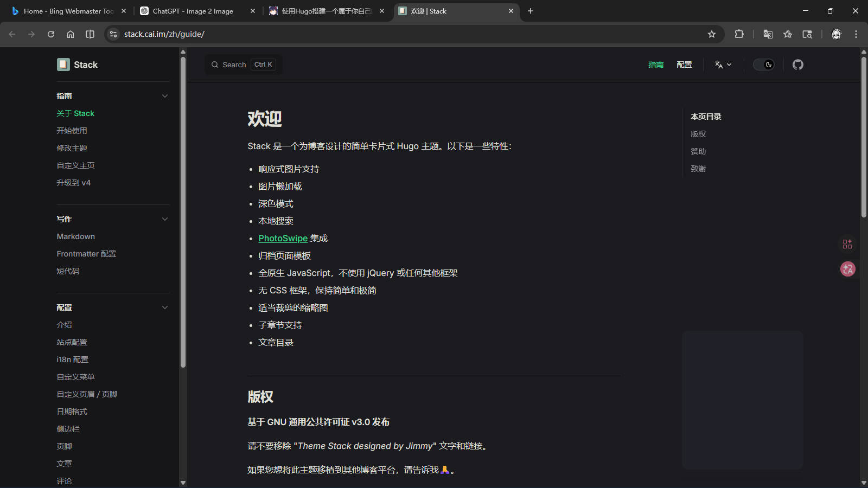Open the tab search toolbar icon

tap(807, 34)
